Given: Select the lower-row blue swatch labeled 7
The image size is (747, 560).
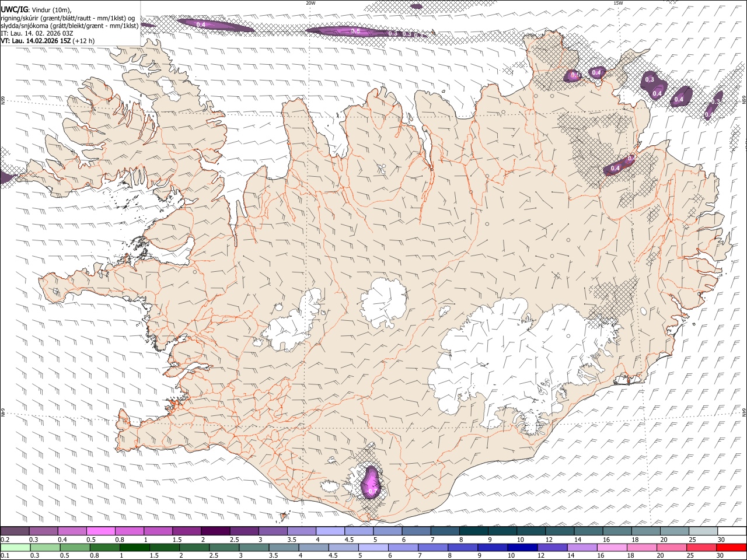Looking at the screenshot, I should (434, 548).
